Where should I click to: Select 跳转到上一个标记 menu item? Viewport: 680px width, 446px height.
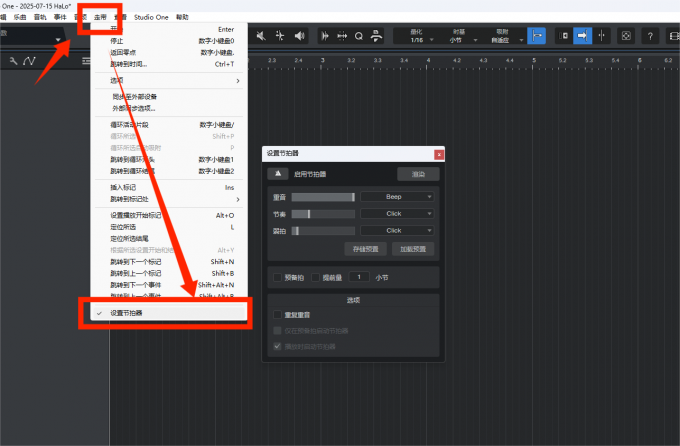click(169, 273)
